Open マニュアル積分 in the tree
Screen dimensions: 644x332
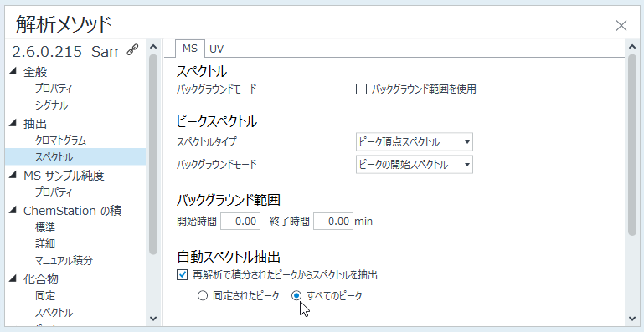pos(64,260)
